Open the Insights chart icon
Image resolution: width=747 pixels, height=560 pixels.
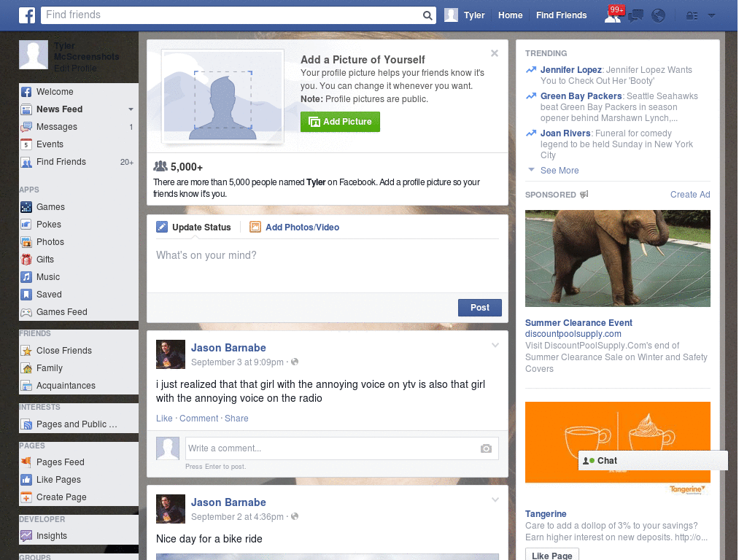(26, 536)
